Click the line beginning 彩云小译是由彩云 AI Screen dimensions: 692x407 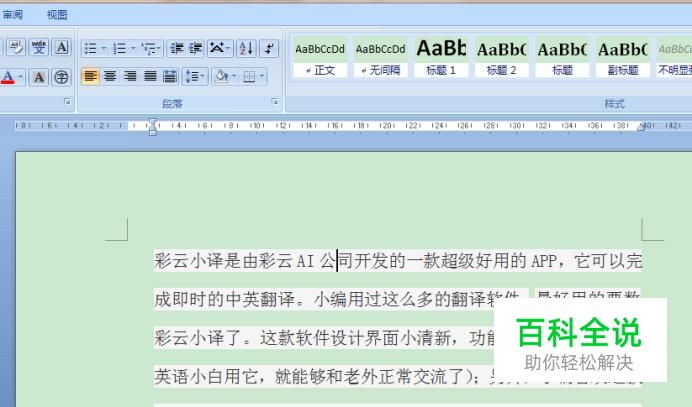pyautogui.click(x=398, y=261)
